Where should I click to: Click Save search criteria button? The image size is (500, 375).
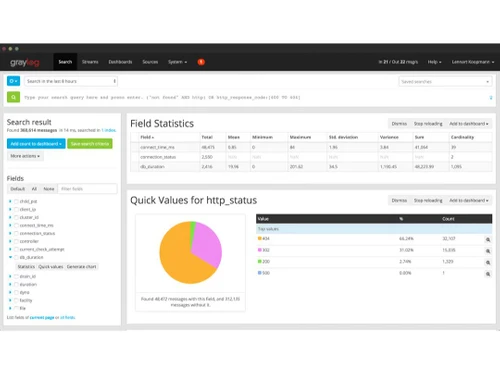pyautogui.click(x=90, y=144)
